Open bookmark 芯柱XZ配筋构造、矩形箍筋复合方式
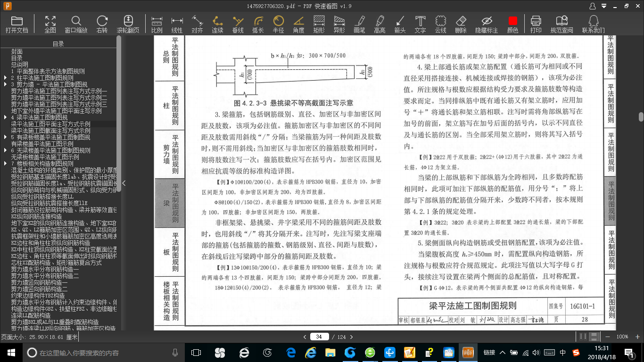 [56, 263]
